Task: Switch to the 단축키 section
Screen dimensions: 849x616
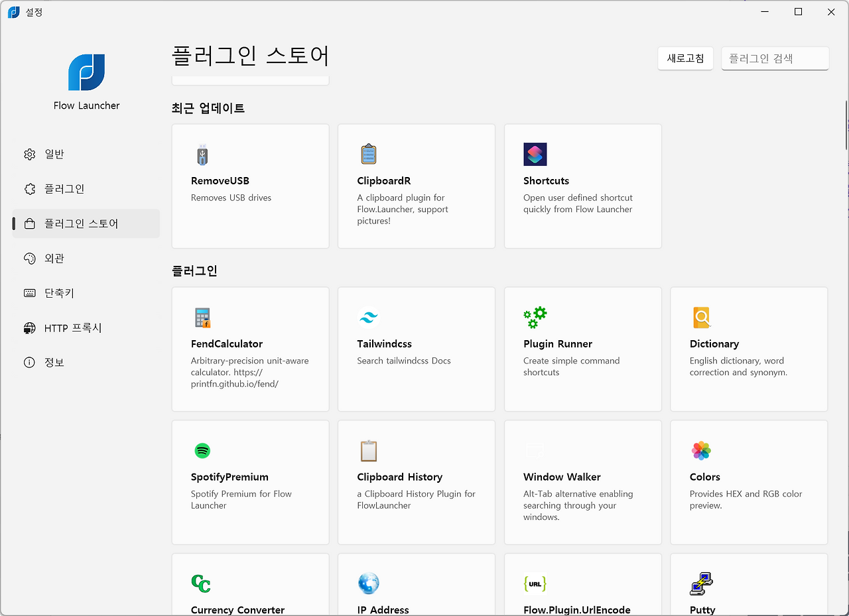Action: pyautogui.click(x=86, y=293)
